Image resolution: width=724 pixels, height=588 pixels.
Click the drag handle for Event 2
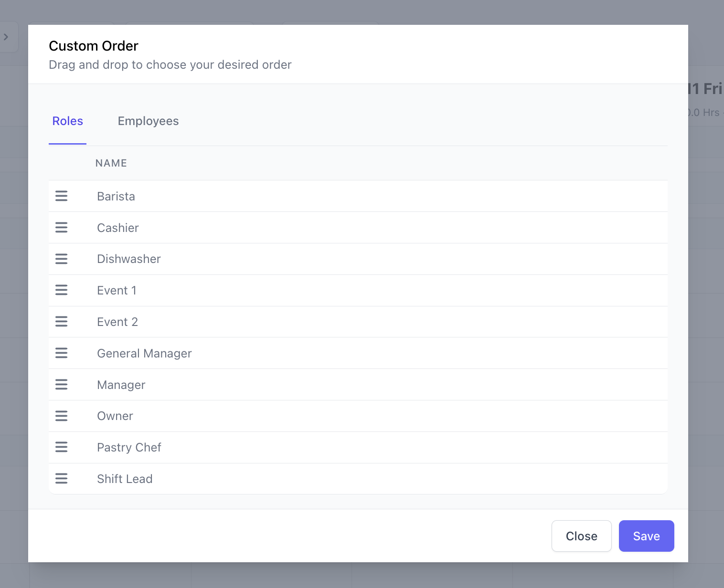click(x=62, y=322)
